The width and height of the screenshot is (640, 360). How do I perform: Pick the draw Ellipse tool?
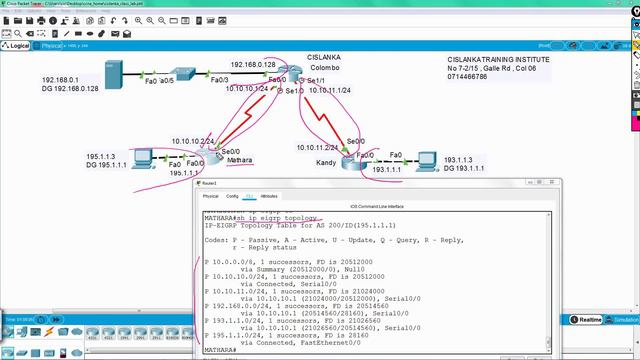click(90, 33)
